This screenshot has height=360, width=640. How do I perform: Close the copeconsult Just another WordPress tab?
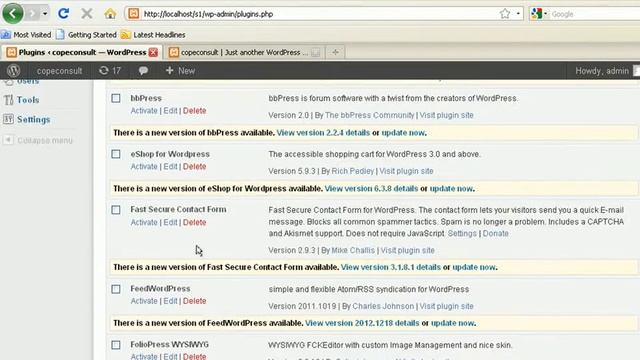(x=316, y=52)
